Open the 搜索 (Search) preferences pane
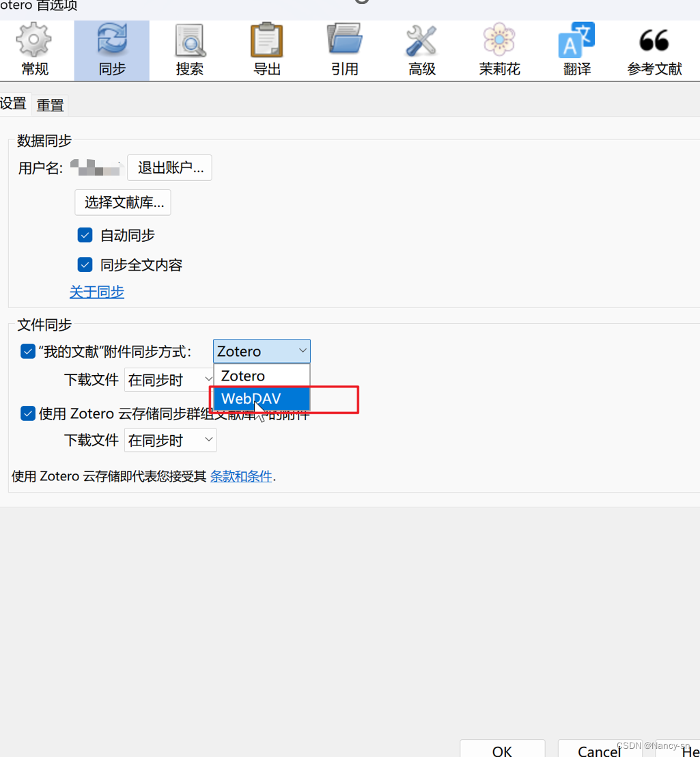This screenshot has width=700, height=757. coord(190,50)
